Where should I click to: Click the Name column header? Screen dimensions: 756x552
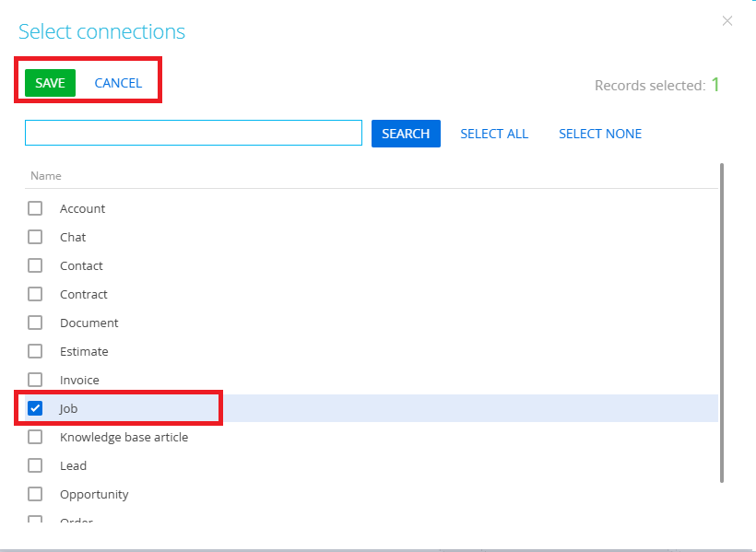tap(46, 175)
